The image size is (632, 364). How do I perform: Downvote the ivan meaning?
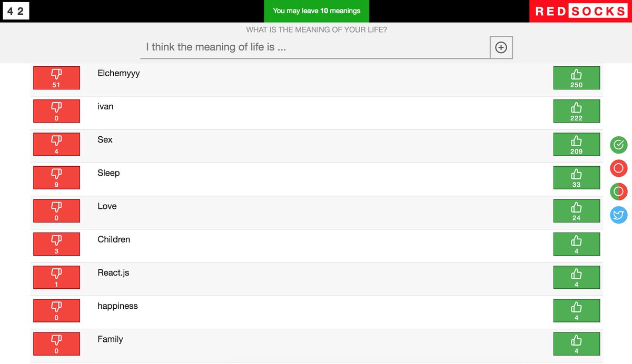(x=56, y=111)
